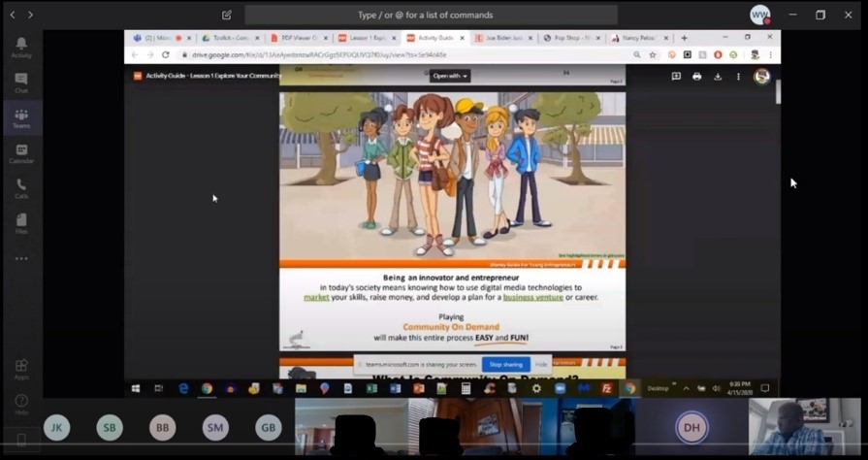Open Task View on the shared taskbar
This screenshot has width=868, height=460.
click(x=159, y=388)
